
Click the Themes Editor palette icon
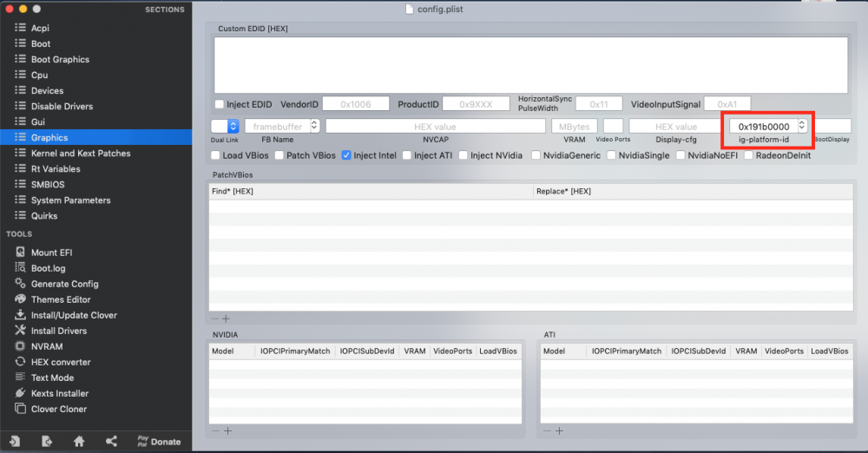[21, 299]
